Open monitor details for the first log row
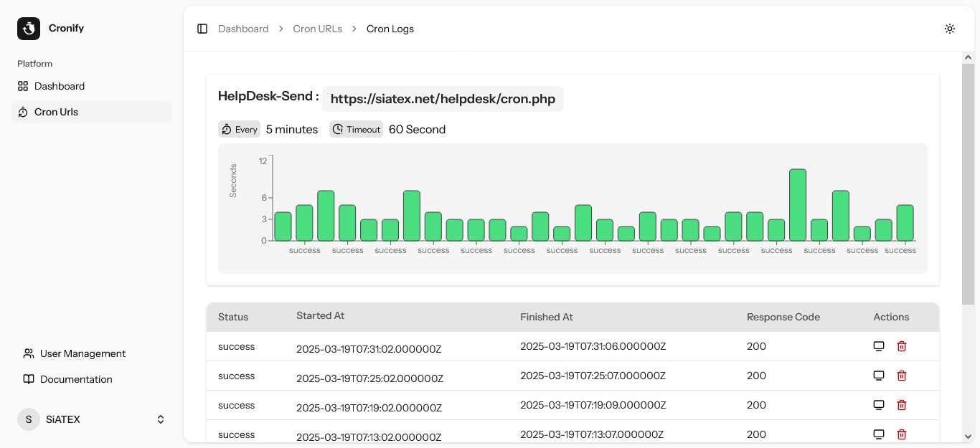This screenshot has width=980, height=448. point(879,345)
